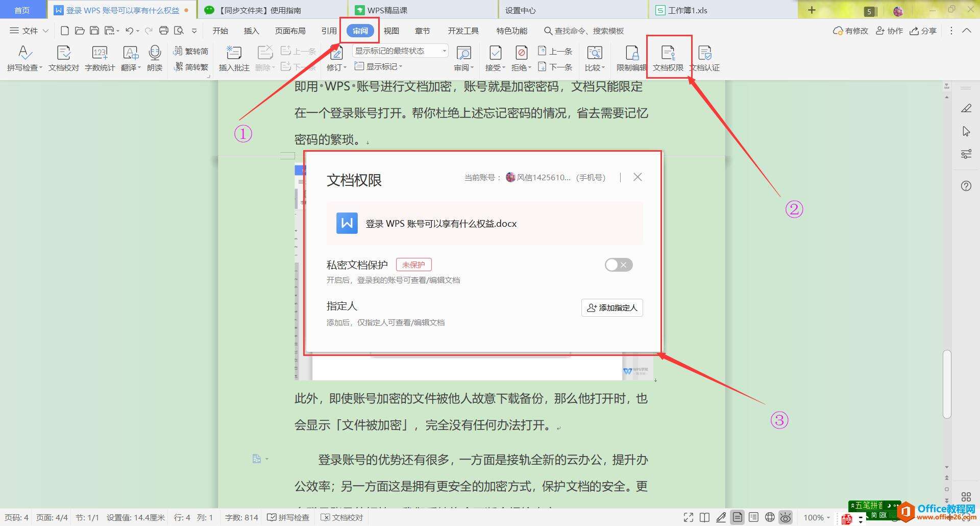Screen dimensions: 980x526
Task: Click the pen tool in right sidebar
Action: [x=966, y=108]
